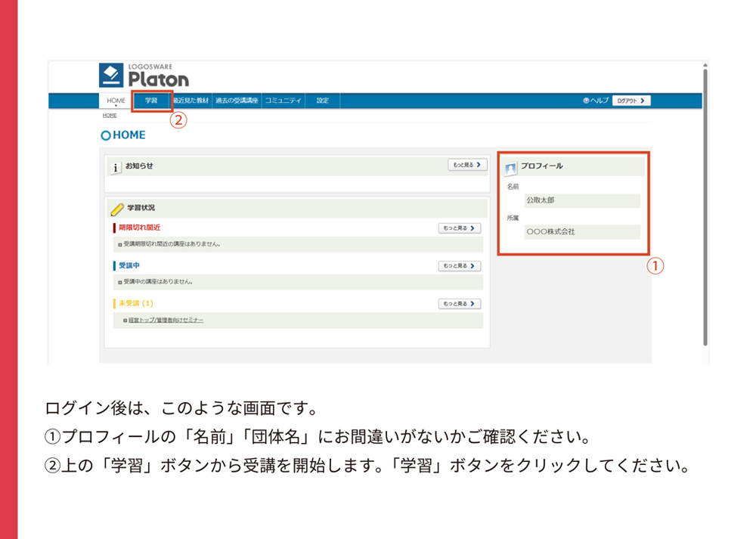Click the pencil icon beside 学習状況
Viewport: 756px width, 539px height.
(x=117, y=209)
